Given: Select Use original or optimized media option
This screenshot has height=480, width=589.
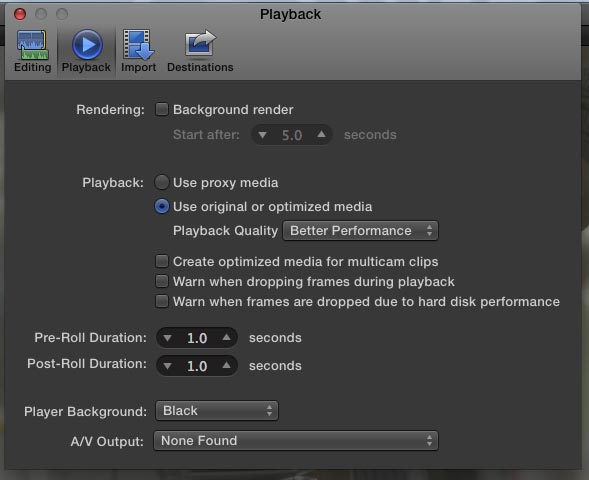Looking at the screenshot, I should click(x=162, y=206).
